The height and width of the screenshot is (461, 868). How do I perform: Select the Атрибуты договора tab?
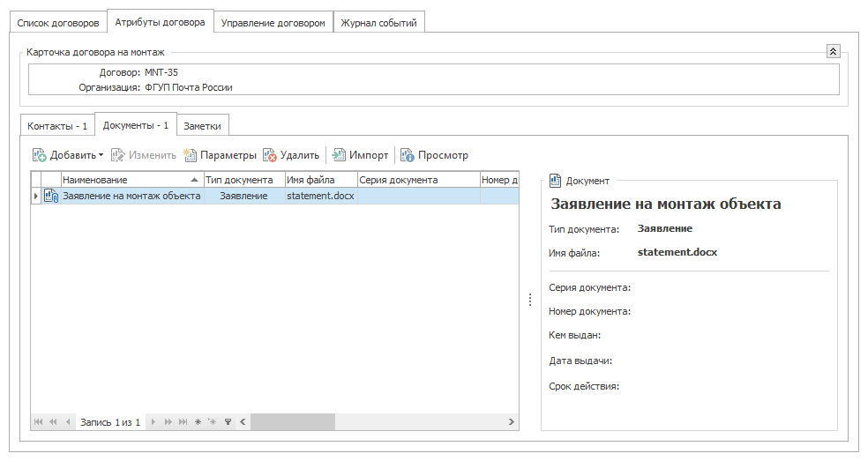click(x=160, y=22)
